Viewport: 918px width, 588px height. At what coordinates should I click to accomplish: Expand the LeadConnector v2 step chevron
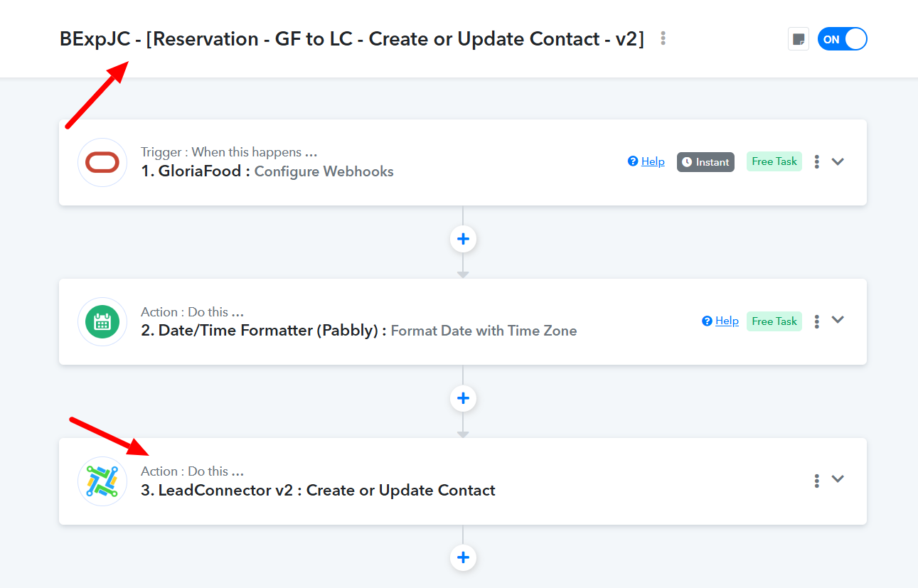838,479
